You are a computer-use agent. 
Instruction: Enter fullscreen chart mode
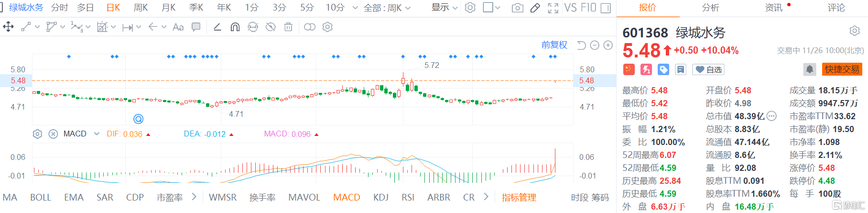tap(553, 8)
